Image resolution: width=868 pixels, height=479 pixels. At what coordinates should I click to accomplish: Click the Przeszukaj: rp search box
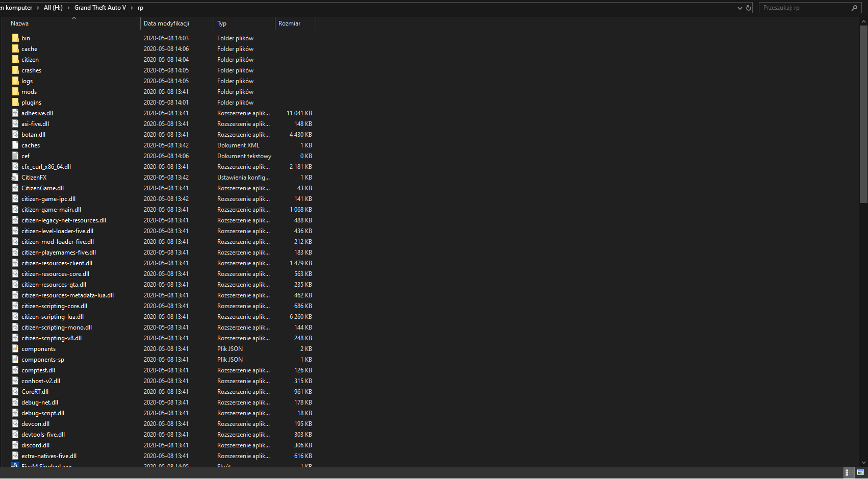click(x=806, y=8)
